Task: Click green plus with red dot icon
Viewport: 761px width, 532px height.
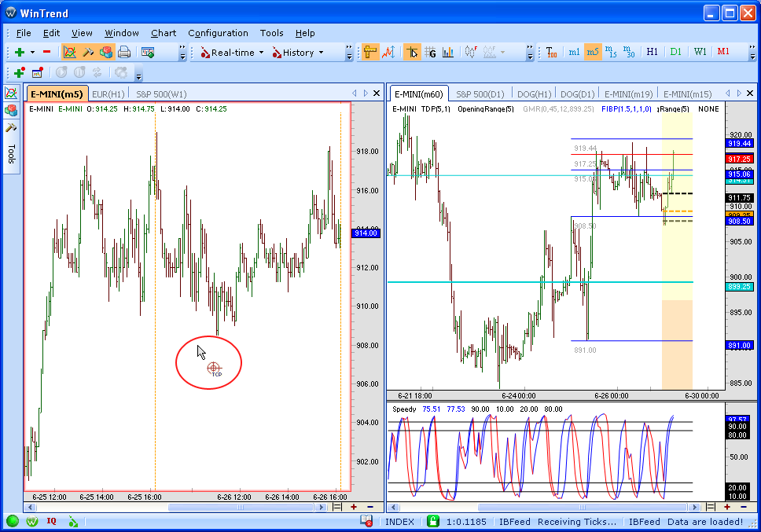Action: [x=20, y=73]
